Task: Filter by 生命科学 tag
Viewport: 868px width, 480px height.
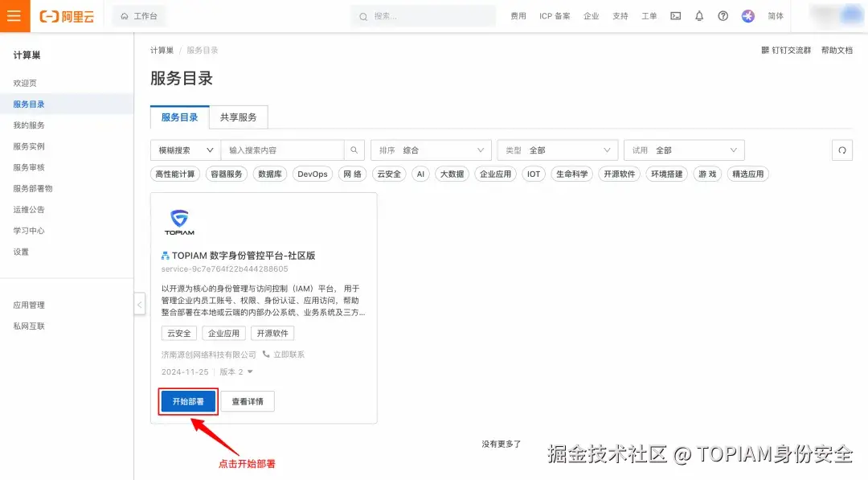Action: coord(572,174)
